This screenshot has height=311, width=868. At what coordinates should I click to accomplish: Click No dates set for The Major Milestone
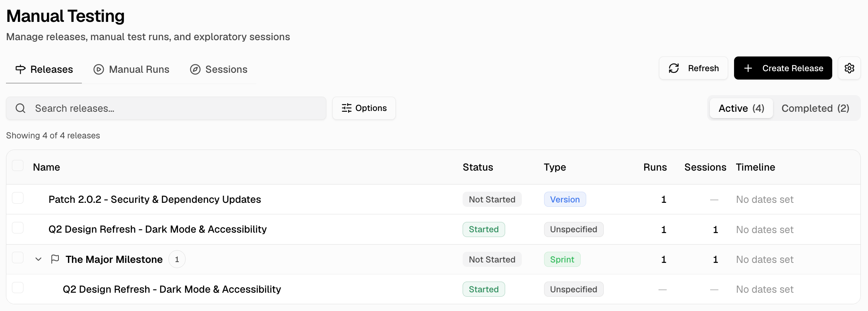point(765,259)
